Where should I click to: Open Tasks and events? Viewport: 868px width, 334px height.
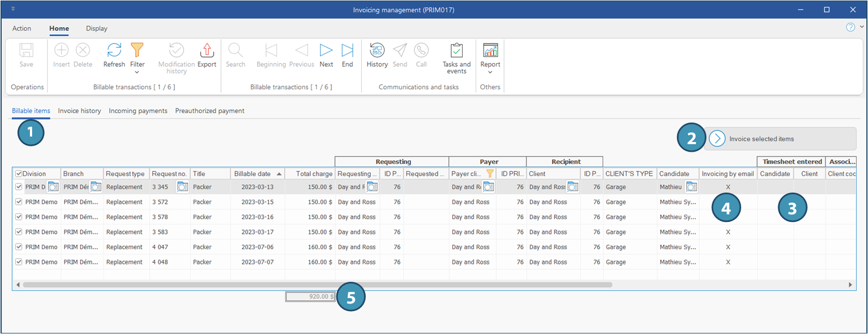click(457, 51)
